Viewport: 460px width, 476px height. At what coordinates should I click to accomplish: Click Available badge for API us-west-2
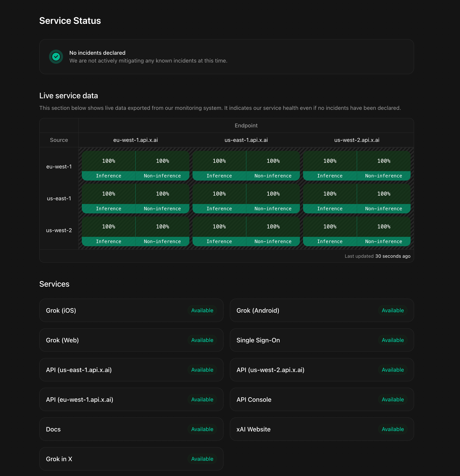393,370
